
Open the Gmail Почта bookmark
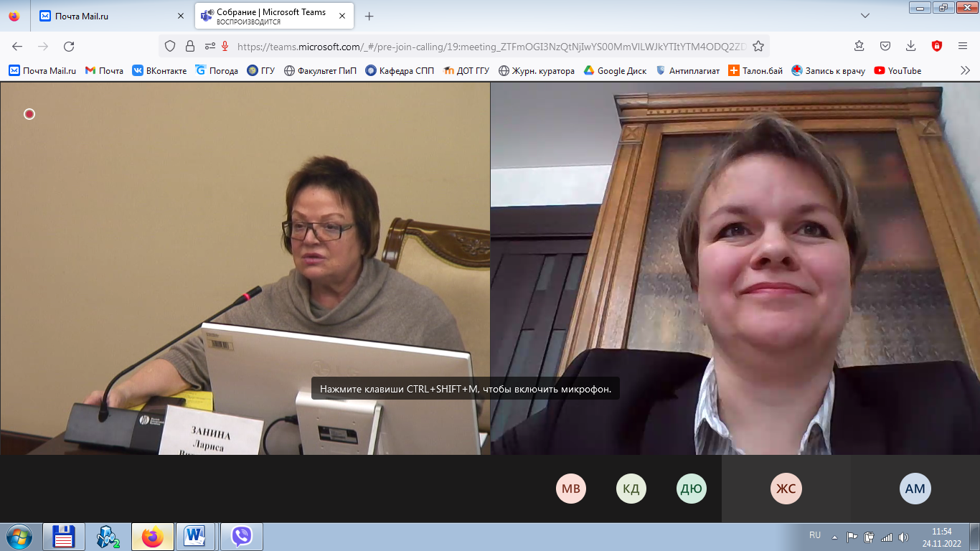coord(104,70)
